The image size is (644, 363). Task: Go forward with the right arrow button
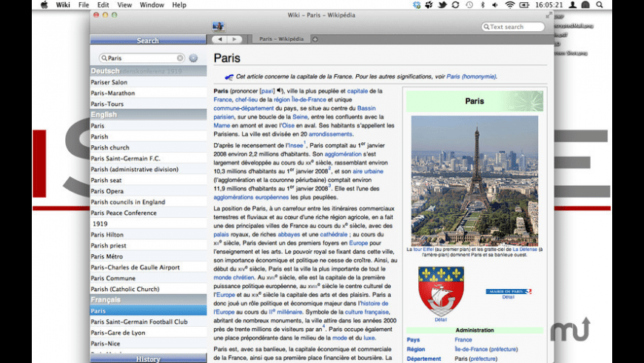(235, 39)
